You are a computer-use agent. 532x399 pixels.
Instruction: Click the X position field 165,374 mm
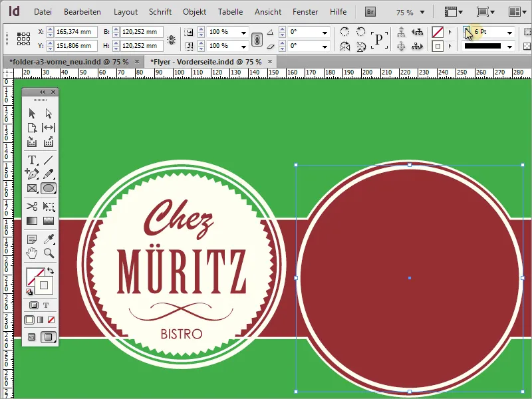tap(76, 32)
